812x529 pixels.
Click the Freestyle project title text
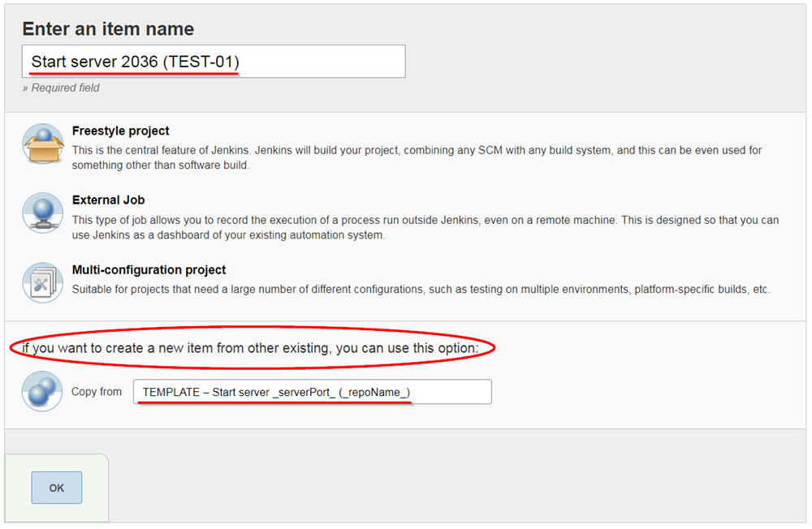[x=120, y=131]
